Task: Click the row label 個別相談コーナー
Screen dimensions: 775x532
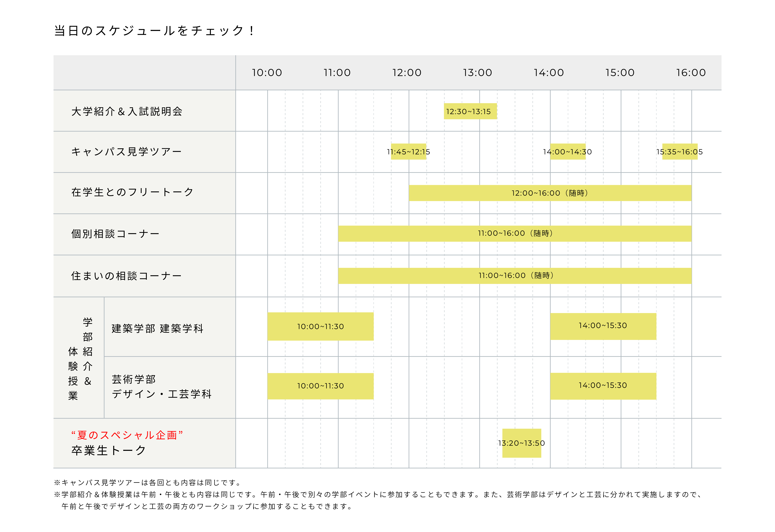Action: click(x=115, y=234)
